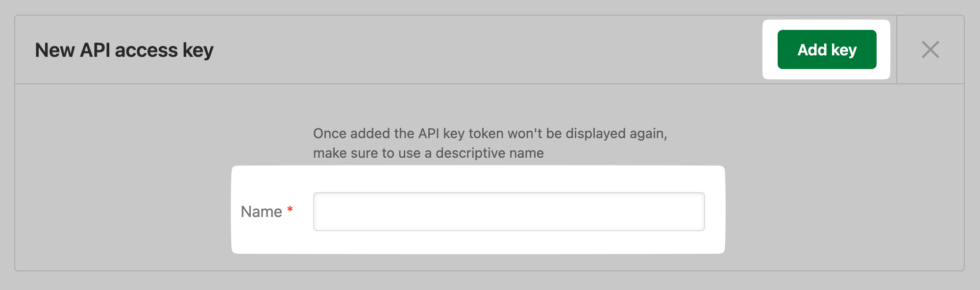Click the red required asterisk beside Name
This screenshot has height=290, width=980.
[x=290, y=210]
